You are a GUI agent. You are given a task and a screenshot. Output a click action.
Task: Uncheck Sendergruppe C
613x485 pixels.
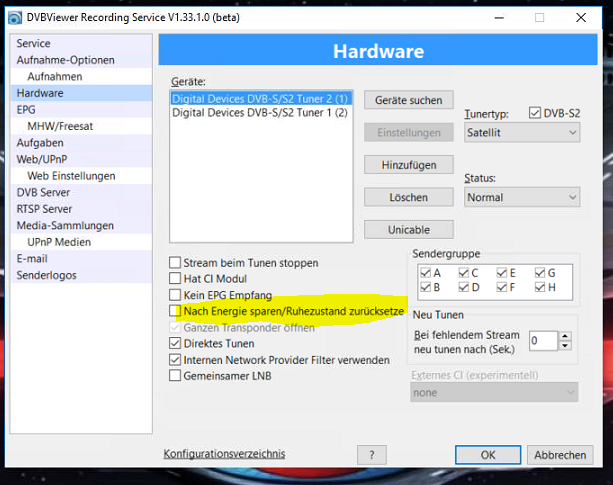point(464,273)
